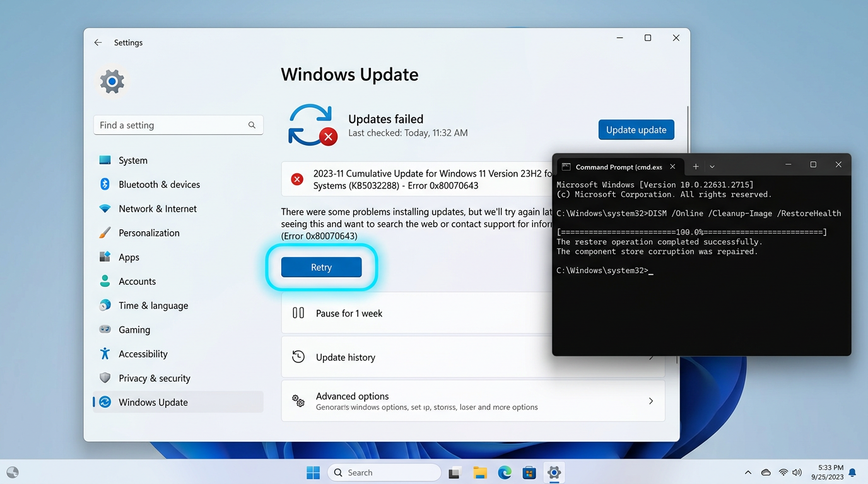Click the Retry button

[x=321, y=267]
